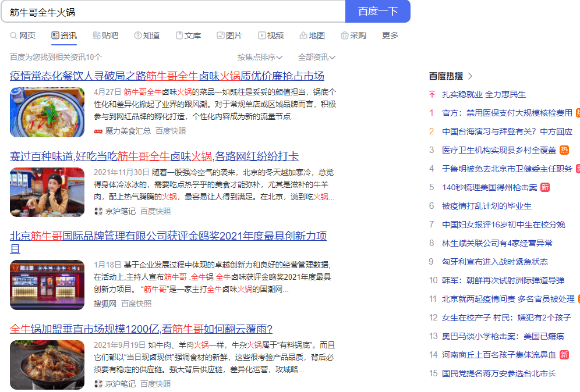The height and width of the screenshot is (392, 580).
Task: Open hot search 医疗卫生机构实现县乡村全覆盖
Action: click(x=499, y=150)
